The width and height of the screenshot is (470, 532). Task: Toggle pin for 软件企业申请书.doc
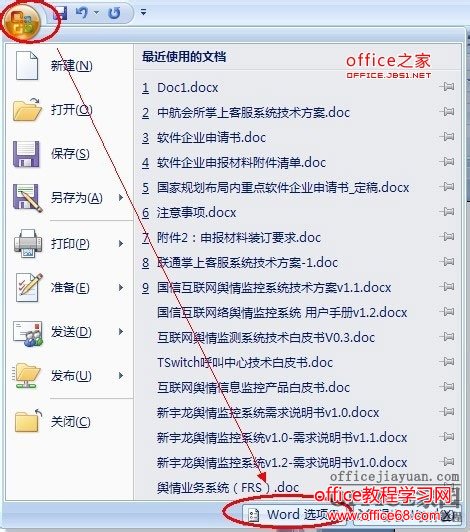(447, 137)
